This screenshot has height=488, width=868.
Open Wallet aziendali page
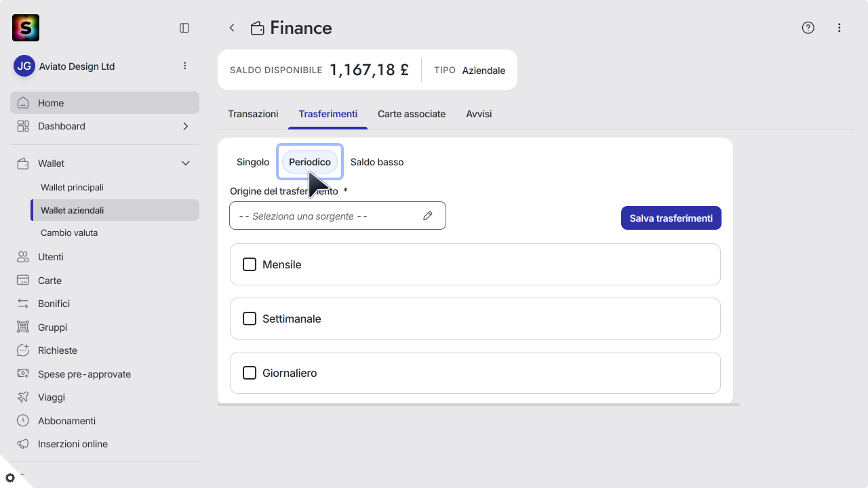pos(115,210)
